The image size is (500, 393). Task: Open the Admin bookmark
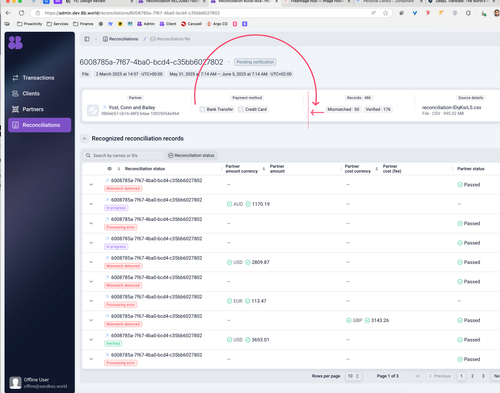(x=146, y=24)
